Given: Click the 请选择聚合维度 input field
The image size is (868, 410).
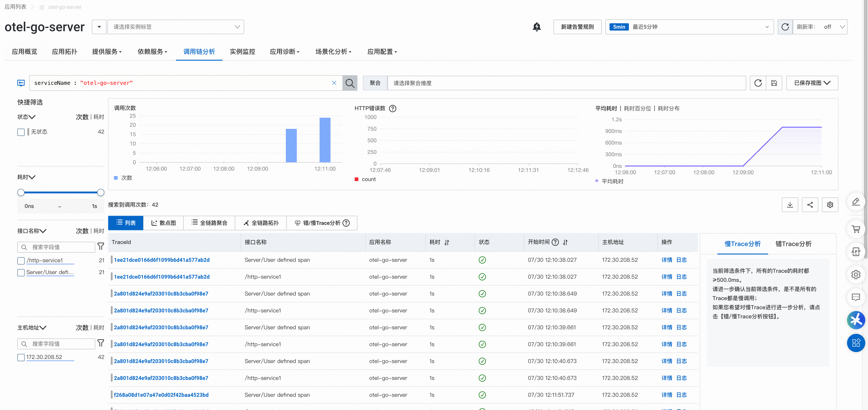Looking at the screenshot, I should click(x=567, y=83).
